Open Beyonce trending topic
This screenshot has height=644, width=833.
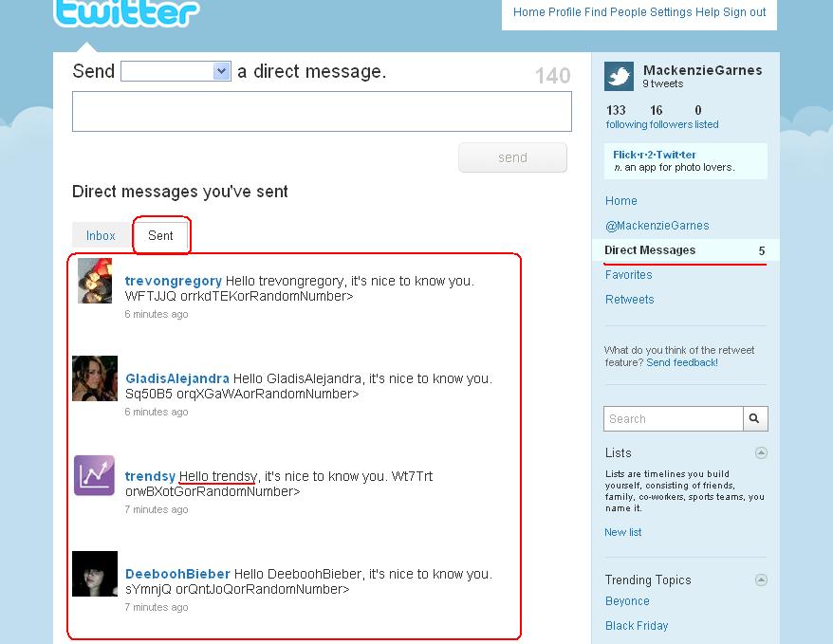627,601
